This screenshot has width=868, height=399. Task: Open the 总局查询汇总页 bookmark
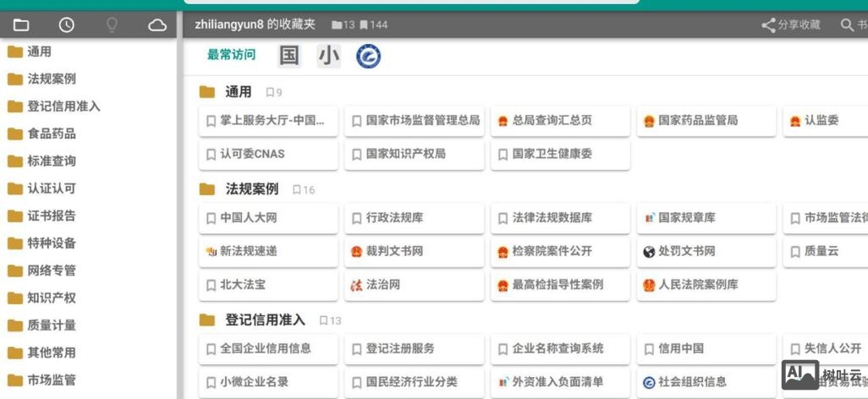560,121
